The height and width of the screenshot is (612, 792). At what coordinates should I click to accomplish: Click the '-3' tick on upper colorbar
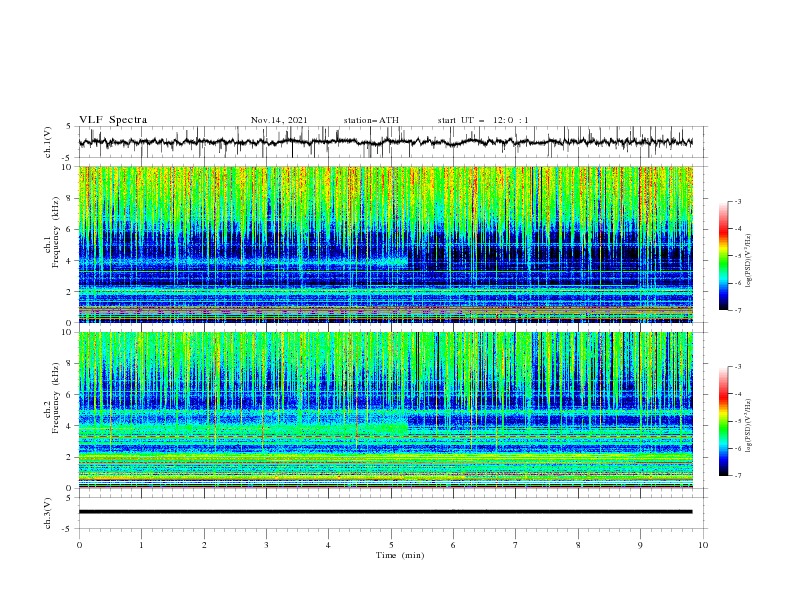click(737, 201)
